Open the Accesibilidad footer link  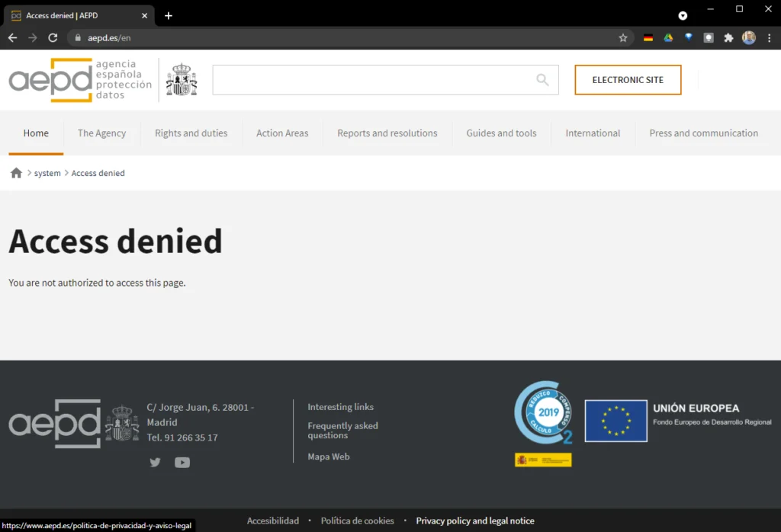(273, 521)
